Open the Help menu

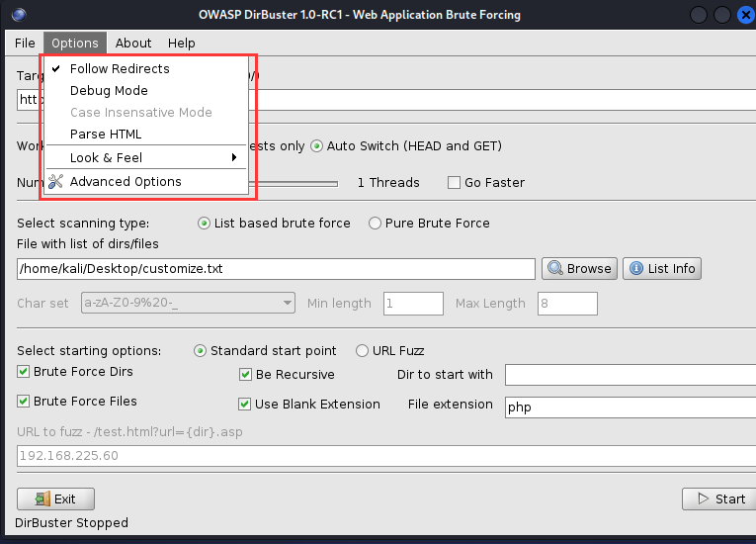click(x=181, y=44)
